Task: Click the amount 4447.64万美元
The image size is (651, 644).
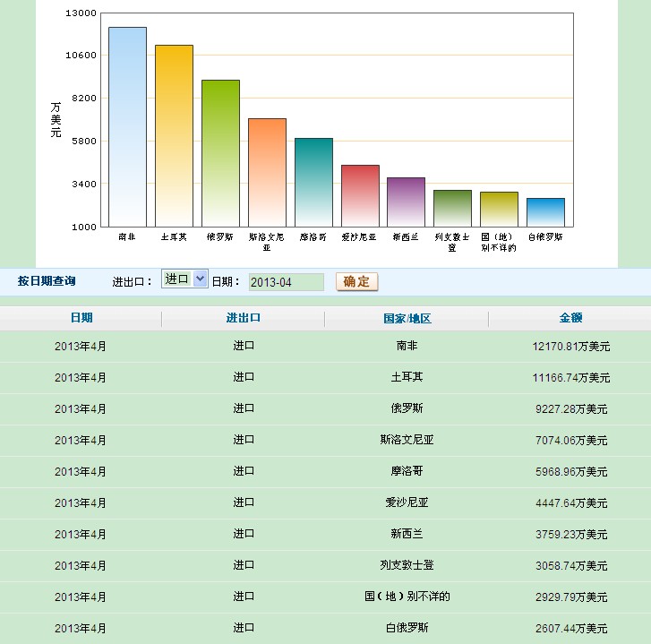Action: [x=571, y=503]
